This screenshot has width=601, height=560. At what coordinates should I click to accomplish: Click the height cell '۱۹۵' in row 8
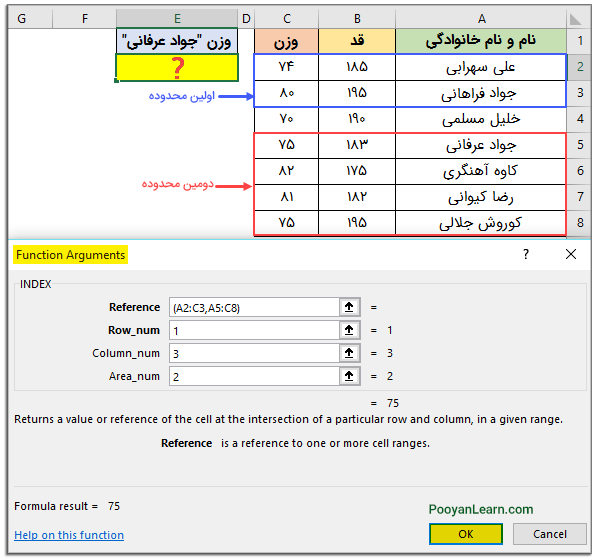357,223
